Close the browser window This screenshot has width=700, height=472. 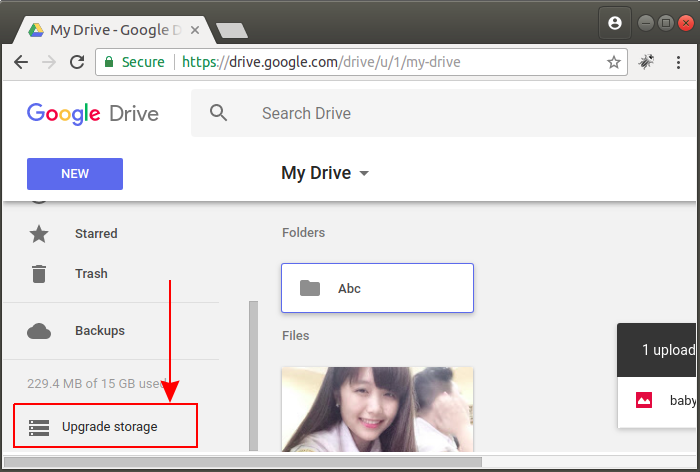tap(686, 23)
